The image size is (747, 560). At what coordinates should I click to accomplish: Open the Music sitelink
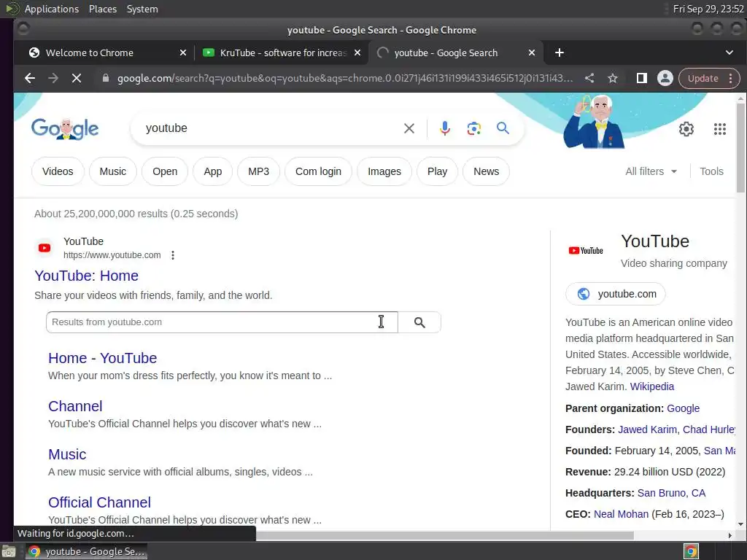point(67,454)
